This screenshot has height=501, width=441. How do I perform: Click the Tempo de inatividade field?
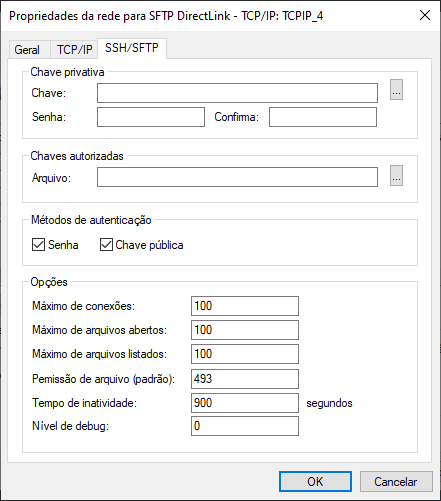pos(245,403)
